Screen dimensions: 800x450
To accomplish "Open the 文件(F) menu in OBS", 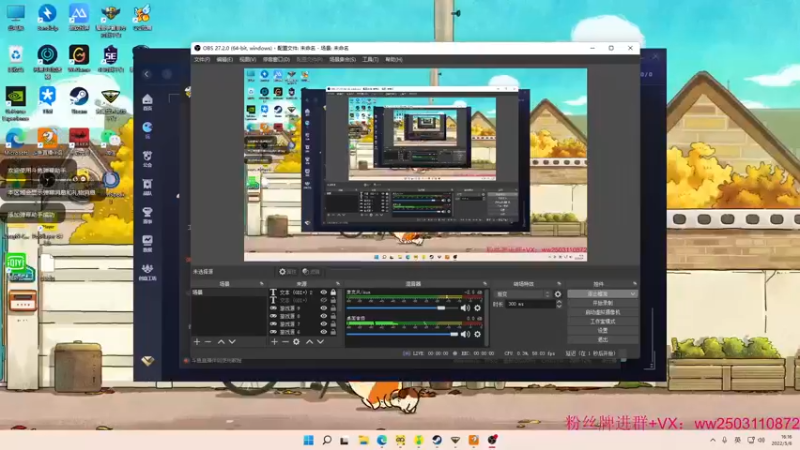I will tap(202, 60).
